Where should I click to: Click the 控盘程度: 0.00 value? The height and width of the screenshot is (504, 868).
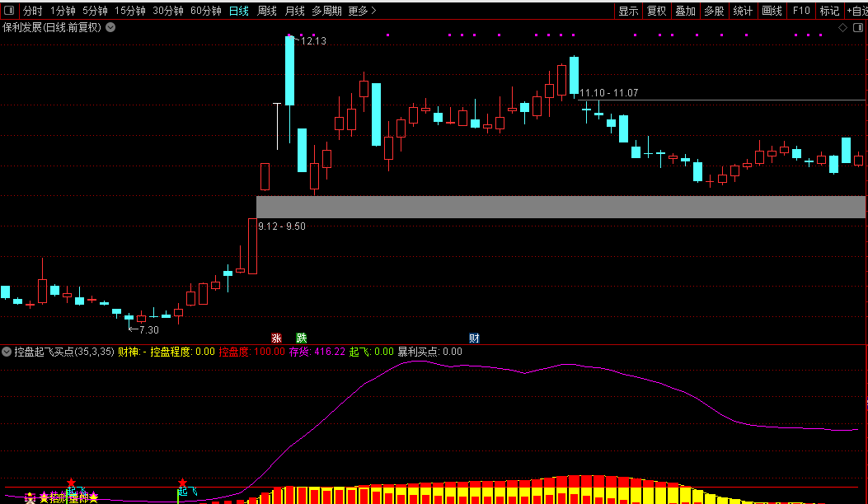[183, 352]
